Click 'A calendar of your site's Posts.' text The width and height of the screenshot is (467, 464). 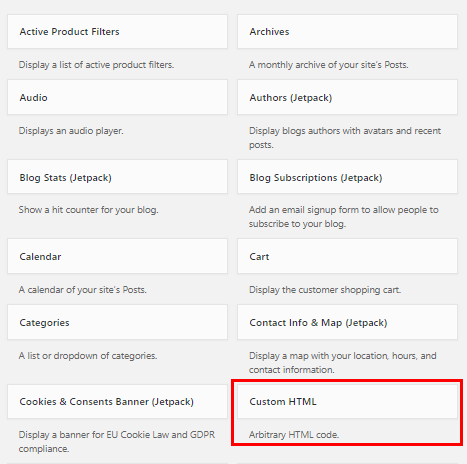[83, 290]
